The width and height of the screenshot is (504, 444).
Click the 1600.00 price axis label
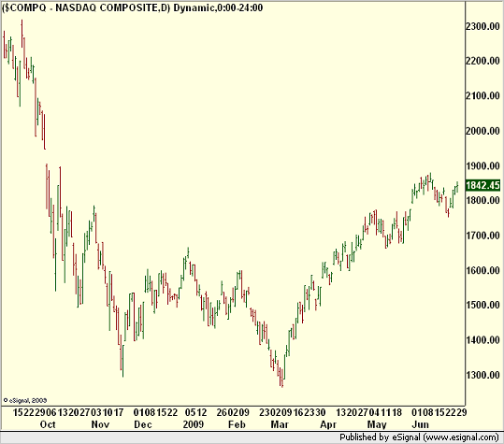(482, 270)
